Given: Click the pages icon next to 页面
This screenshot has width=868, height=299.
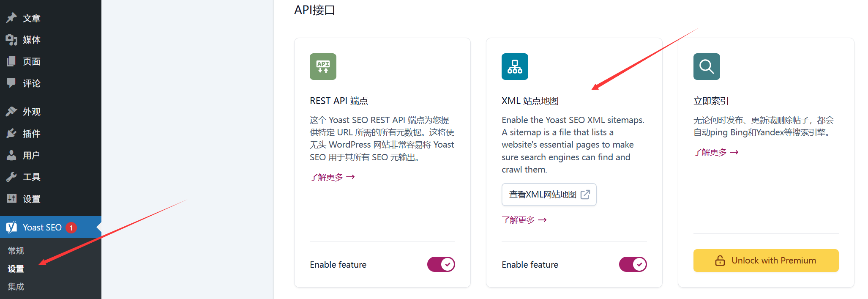Looking at the screenshot, I should 11,61.
